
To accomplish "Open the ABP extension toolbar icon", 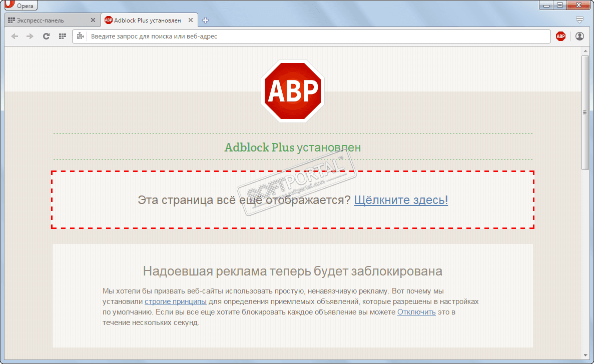I will point(560,36).
